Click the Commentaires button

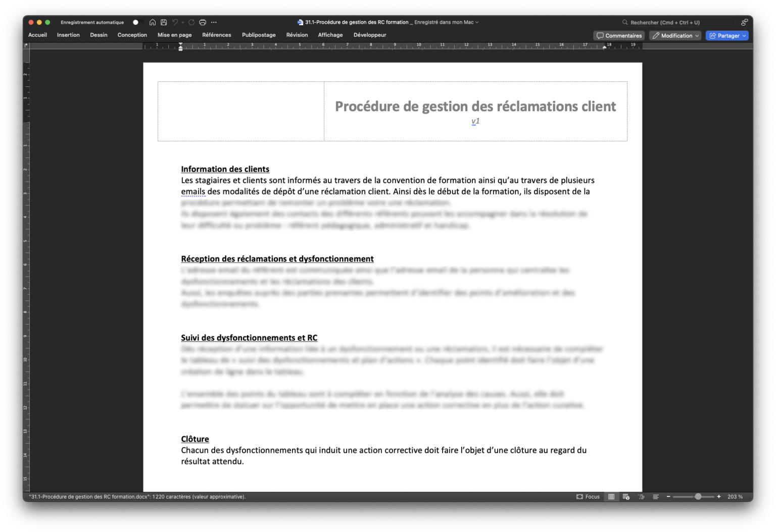coord(618,35)
